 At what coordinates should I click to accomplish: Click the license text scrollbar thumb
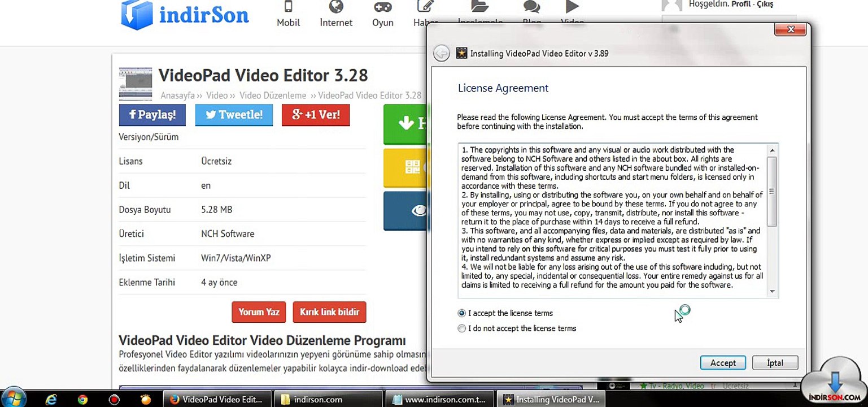point(772,192)
